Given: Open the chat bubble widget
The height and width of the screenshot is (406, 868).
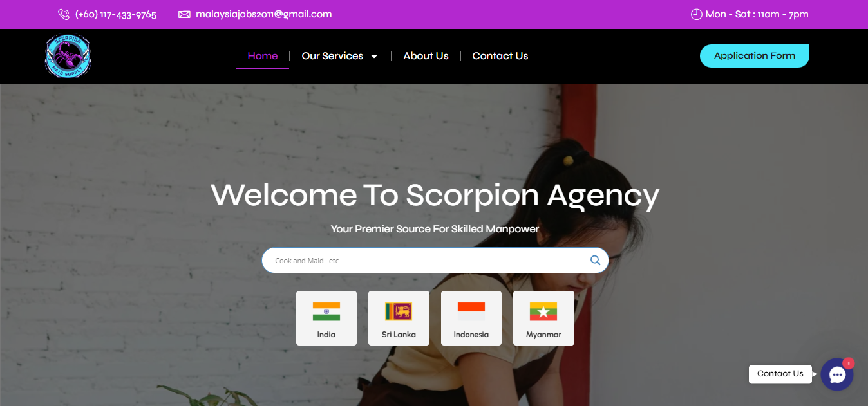Looking at the screenshot, I should click(x=837, y=374).
